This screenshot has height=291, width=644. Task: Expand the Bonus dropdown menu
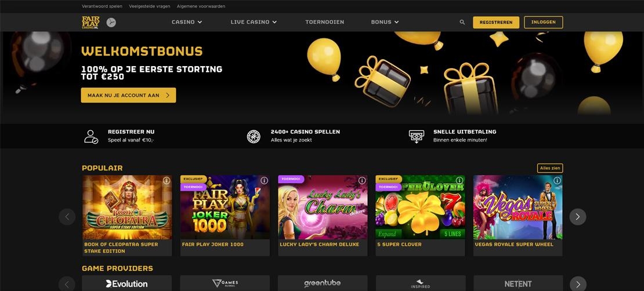click(x=385, y=22)
